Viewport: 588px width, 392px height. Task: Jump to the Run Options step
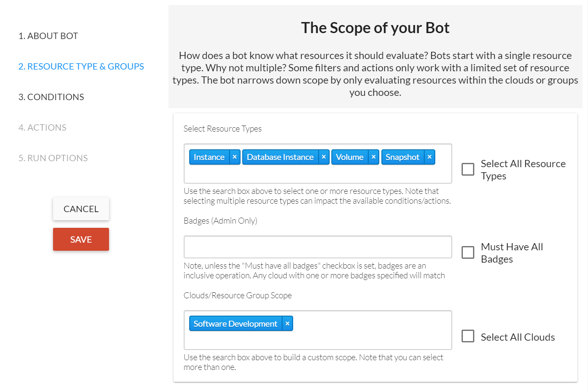53,158
